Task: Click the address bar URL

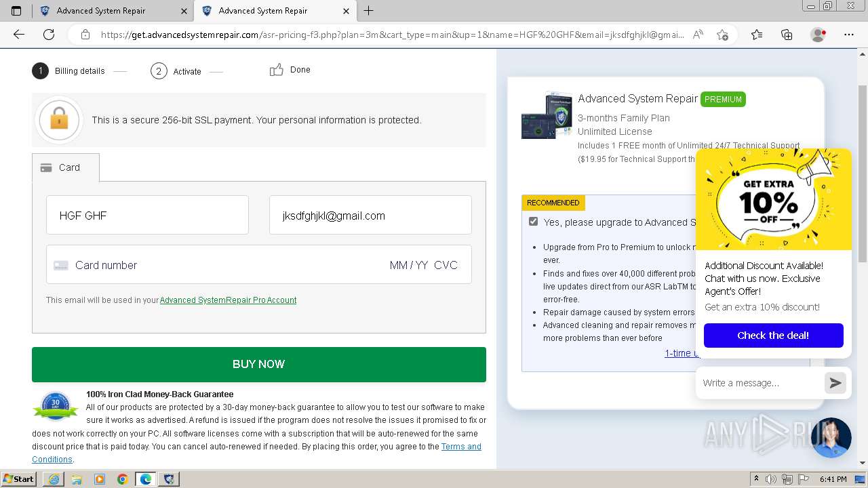Action: coord(392,35)
